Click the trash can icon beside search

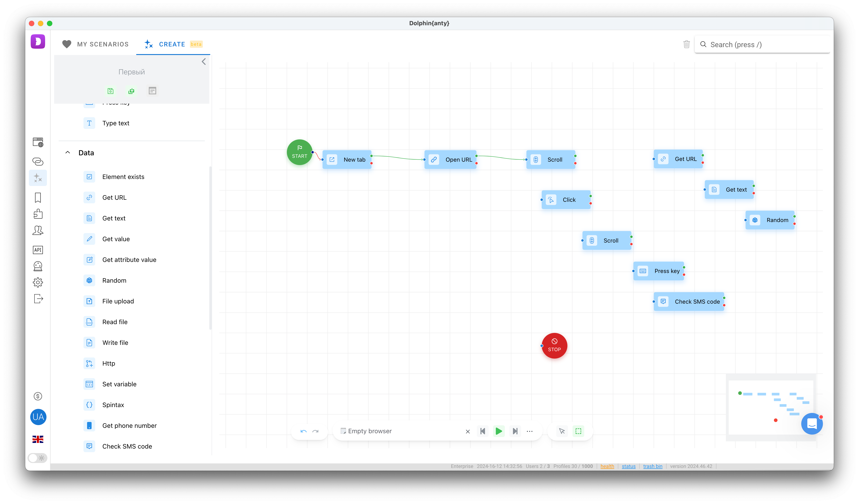[x=686, y=44]
